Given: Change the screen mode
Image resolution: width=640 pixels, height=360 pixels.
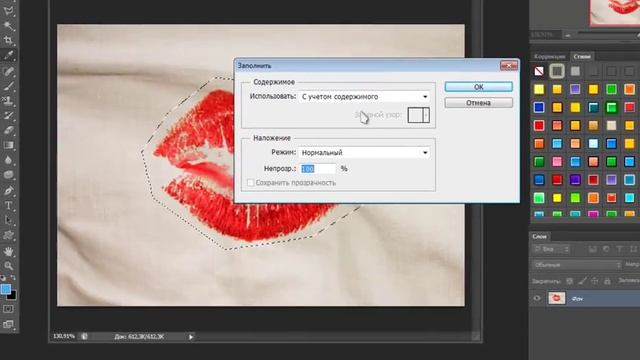Looking at the screenshot, I should [x=8, y=324].
